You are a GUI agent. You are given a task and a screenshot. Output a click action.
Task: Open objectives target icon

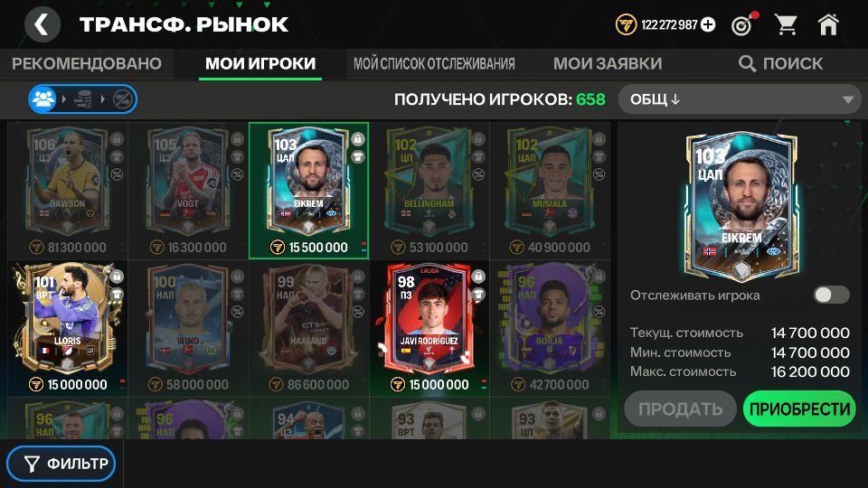(743, 25)
